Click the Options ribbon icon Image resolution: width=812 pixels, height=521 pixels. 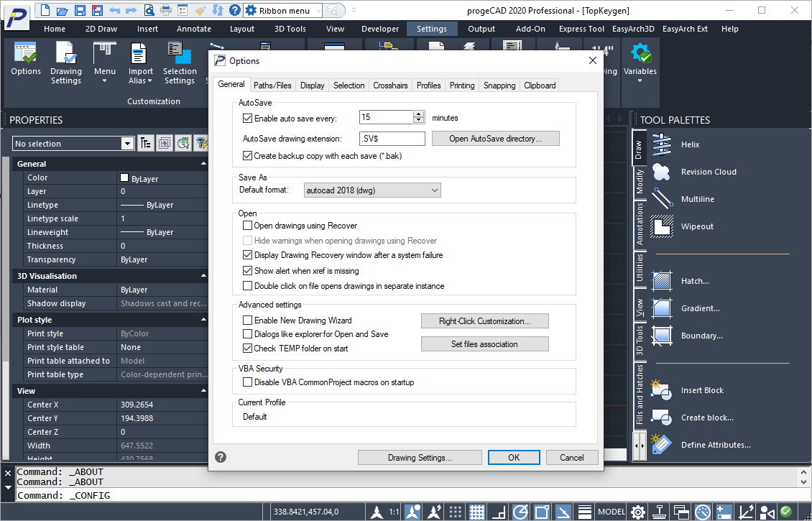click(x=25, y=58)
